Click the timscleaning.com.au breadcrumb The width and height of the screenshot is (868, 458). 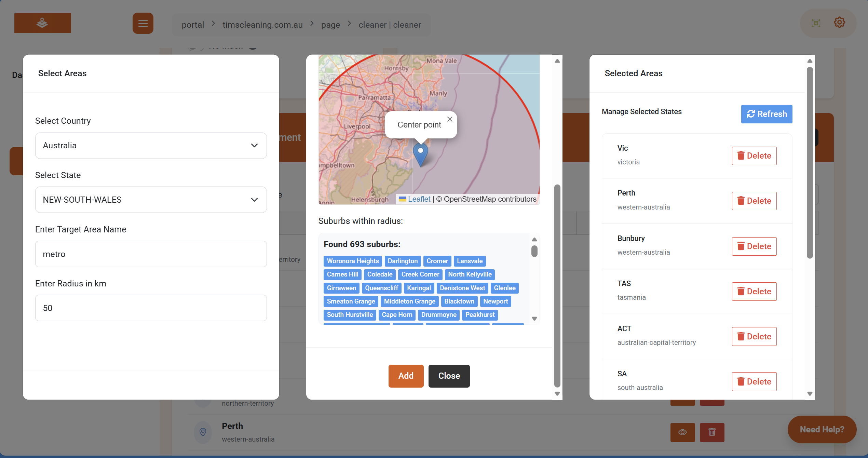(262, 25)
